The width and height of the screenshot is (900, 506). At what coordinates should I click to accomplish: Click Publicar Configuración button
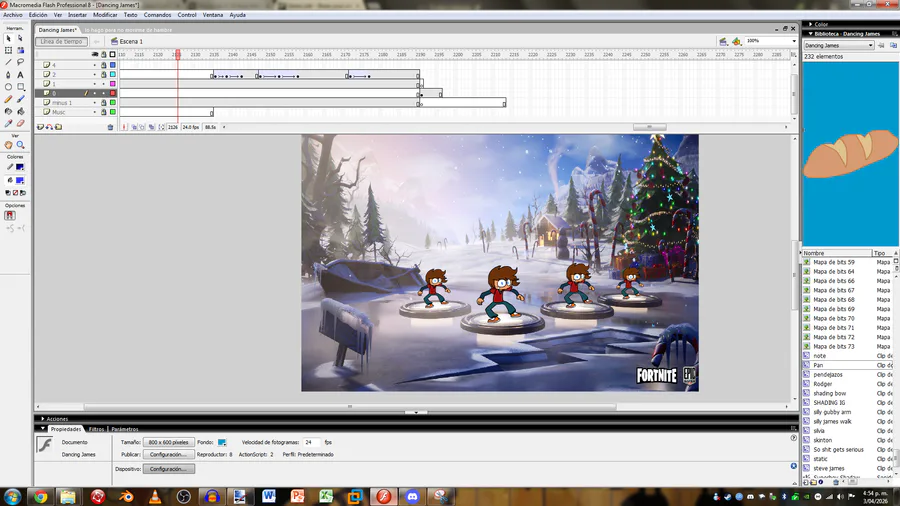point(168,454)
